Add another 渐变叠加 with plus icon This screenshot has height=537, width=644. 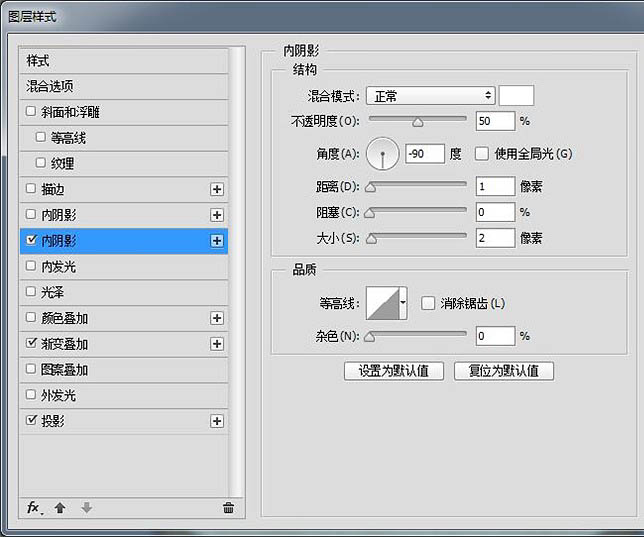click(217, 344)
